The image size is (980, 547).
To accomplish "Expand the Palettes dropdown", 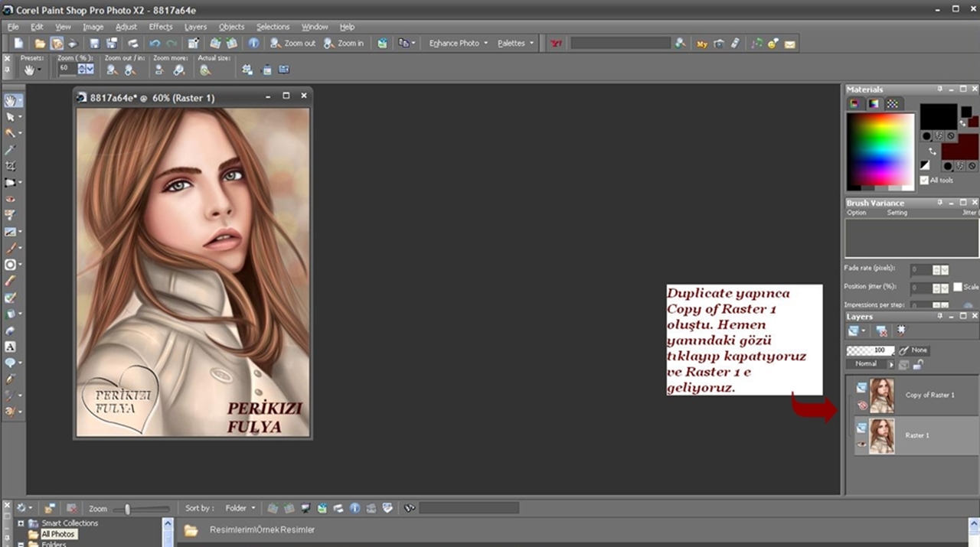I will [x=515, y=44].
